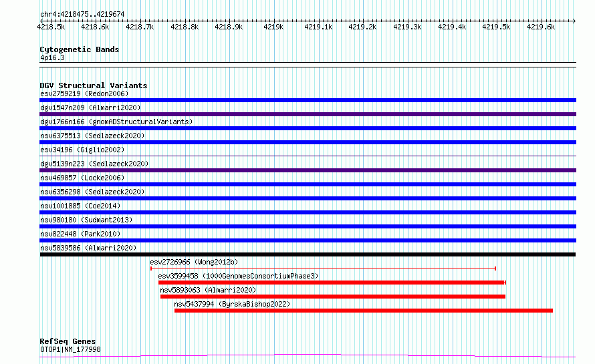Open nsv822448 (Park2010) variant
595x364 pixels.
pos(80,234)
